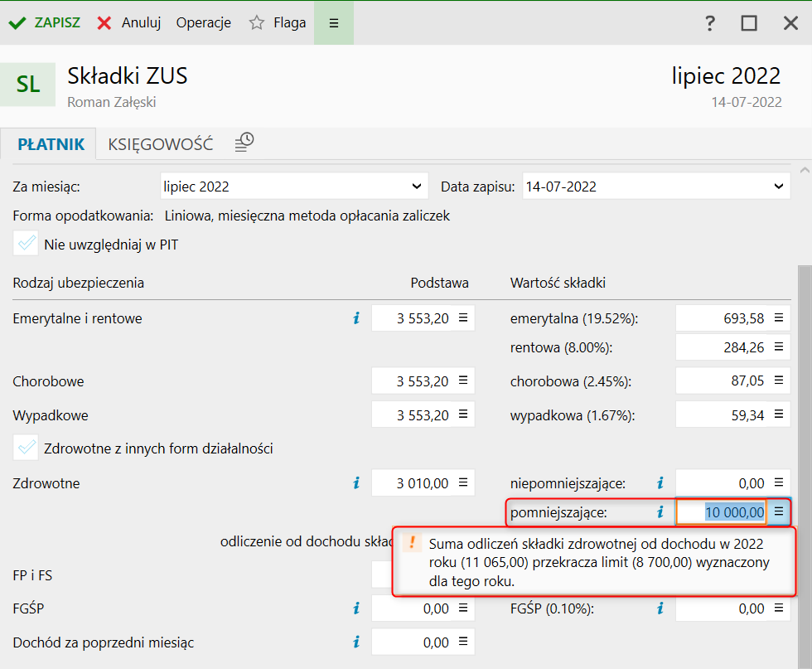Toggle Zdrowotne z innych form działalności checkbox
812x669 pixels.
tap(27, 448)
